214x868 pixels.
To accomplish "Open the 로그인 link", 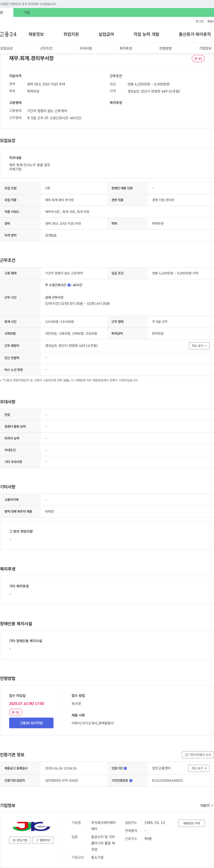I will point(200,21).
